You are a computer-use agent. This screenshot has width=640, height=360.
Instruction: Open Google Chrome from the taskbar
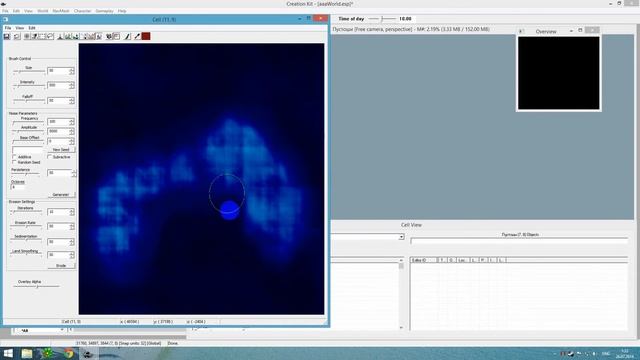coord(69,353)
